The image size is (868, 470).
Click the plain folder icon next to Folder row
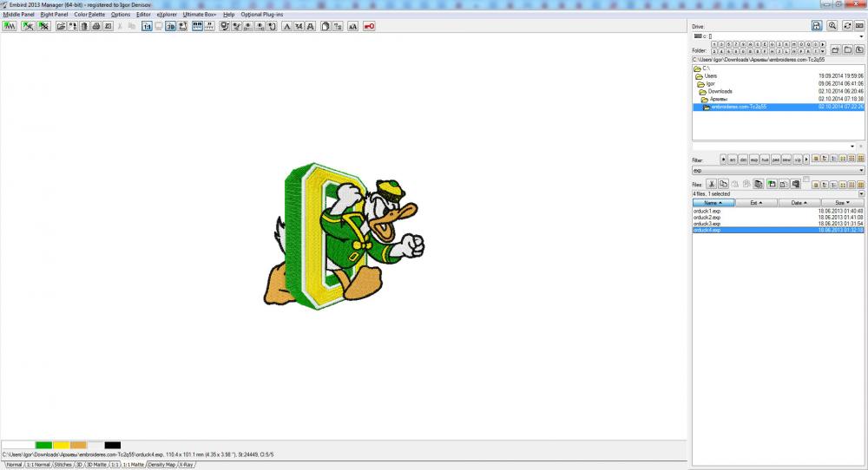click(847, 49)
